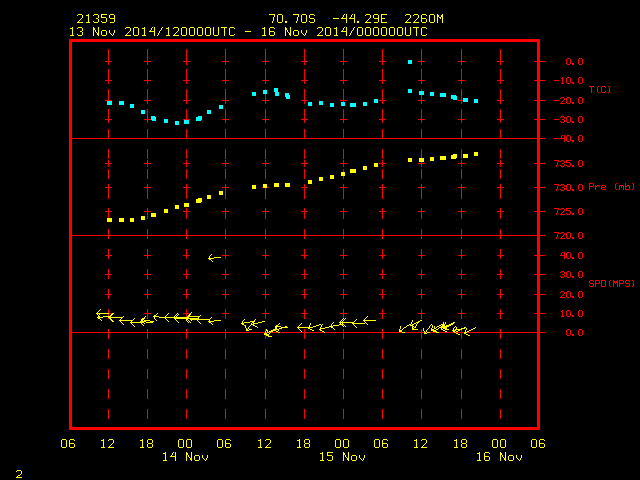Screen dimensions: 640x480
Task: Click the T(C) axis label
Action: click(x=600, y=89)
